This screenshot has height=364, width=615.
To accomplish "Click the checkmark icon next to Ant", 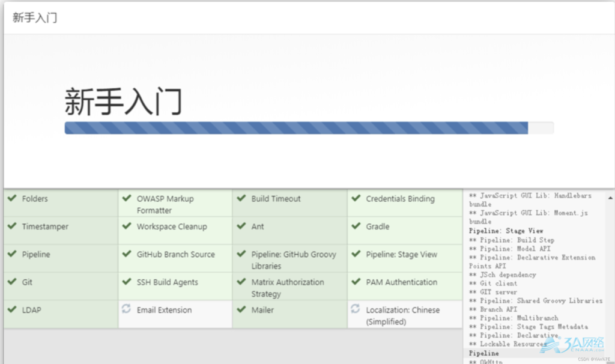I will coord(241,226).
